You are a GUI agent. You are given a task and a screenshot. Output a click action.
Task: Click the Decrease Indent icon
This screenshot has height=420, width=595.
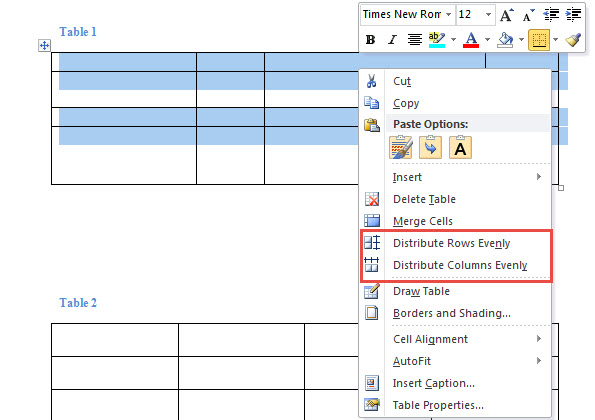coord(551,15)
